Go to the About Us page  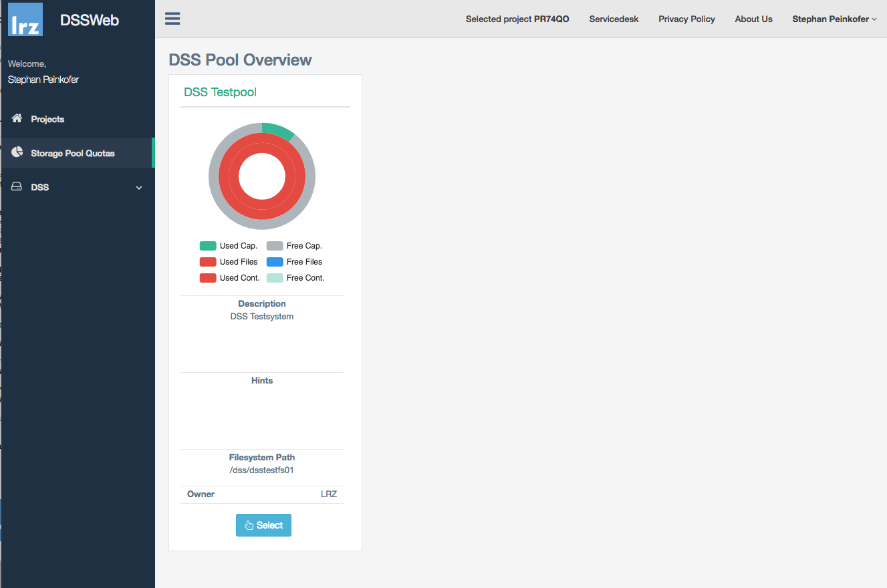pyautogui.click(x=753, y=19)
